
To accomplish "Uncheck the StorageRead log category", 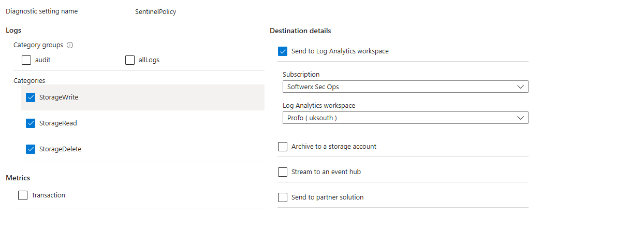I will click(31, 123).
